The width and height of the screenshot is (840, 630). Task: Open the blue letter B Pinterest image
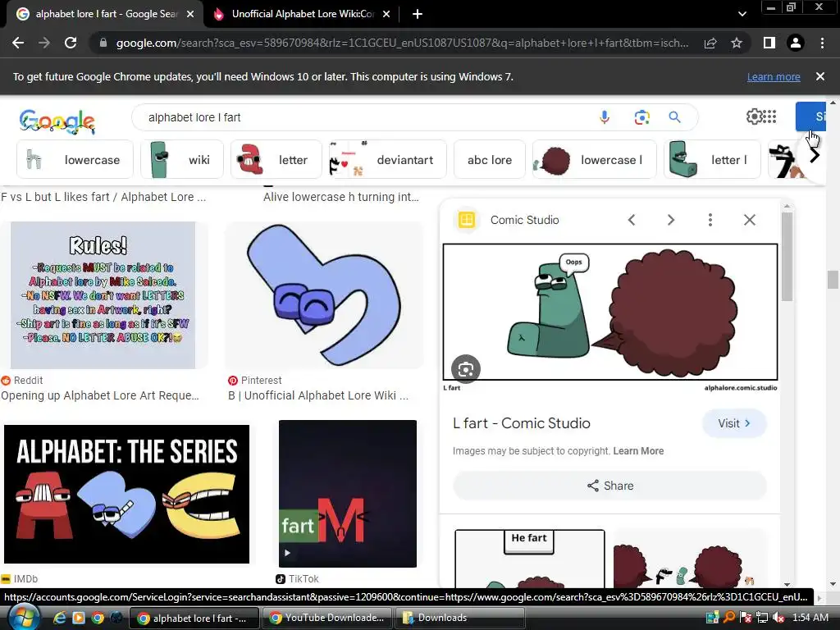coord(324,295)
